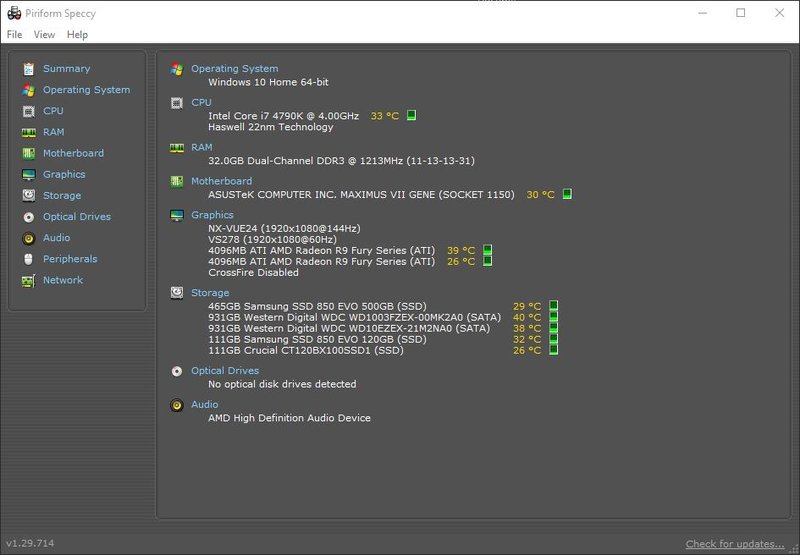Viewport: 800px width, 555px height.
Task: Click the Optical Drives disc icon in sidebar
Action: coord(29,217)
